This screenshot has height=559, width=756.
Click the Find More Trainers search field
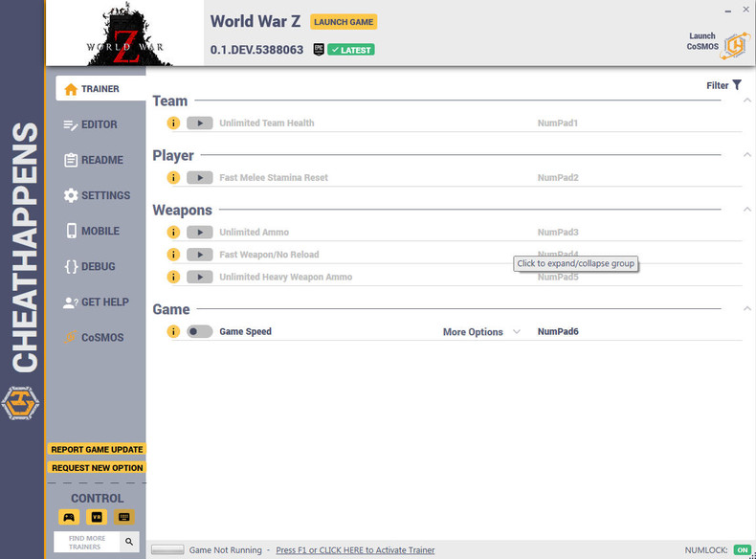pos(87,542)
